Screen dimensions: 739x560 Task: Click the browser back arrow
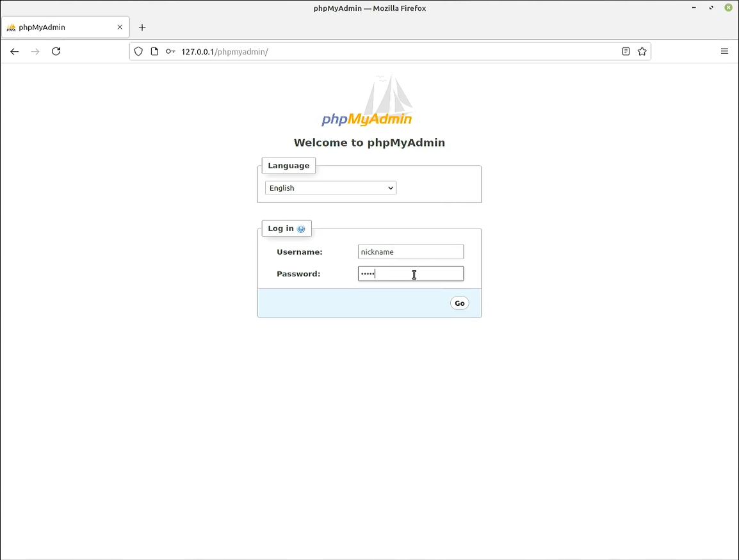[15, 52]
